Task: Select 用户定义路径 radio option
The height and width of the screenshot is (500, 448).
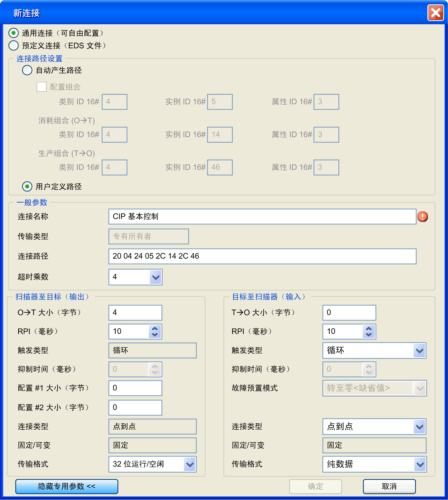Action: click(27, 186)
